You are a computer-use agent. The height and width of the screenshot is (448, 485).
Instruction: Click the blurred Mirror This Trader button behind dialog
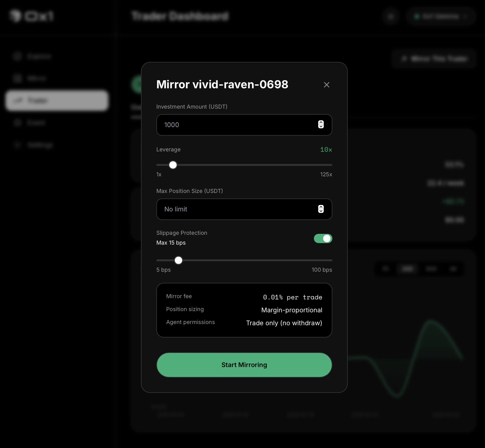pyautogui.click(x=434, y=58)
